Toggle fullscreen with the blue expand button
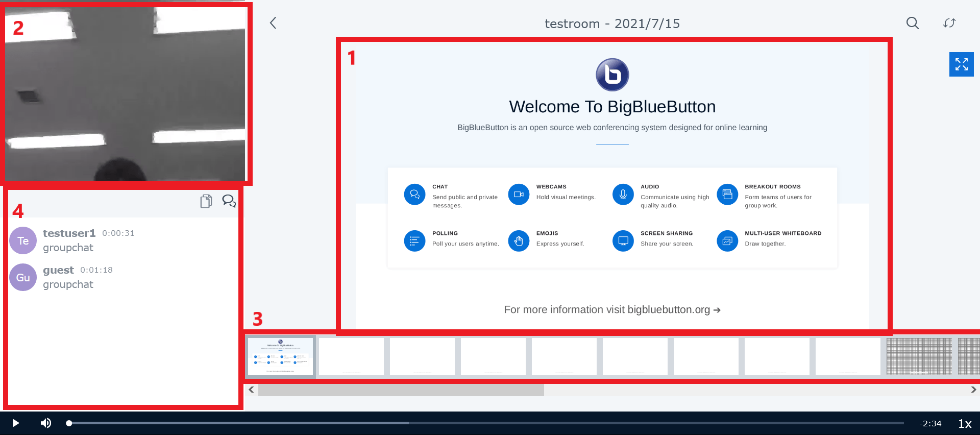This screenshot has height=435, width=980. pos(962,64)
